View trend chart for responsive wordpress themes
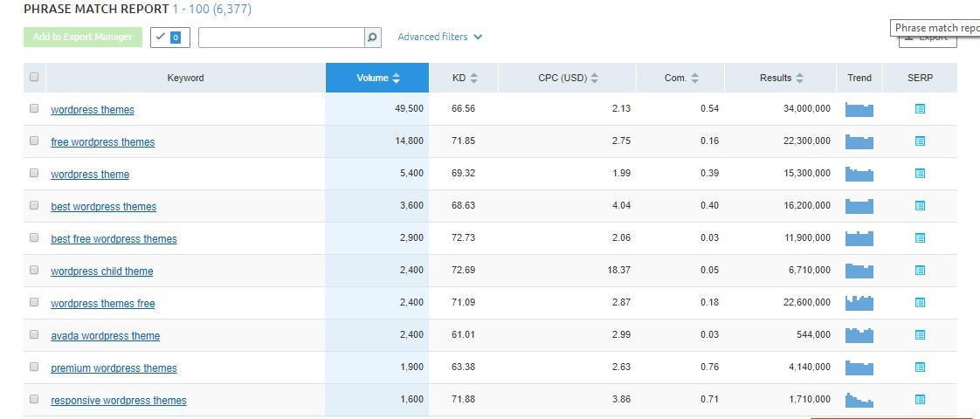This screenshot has width=980, height=419. coord(859,400)
